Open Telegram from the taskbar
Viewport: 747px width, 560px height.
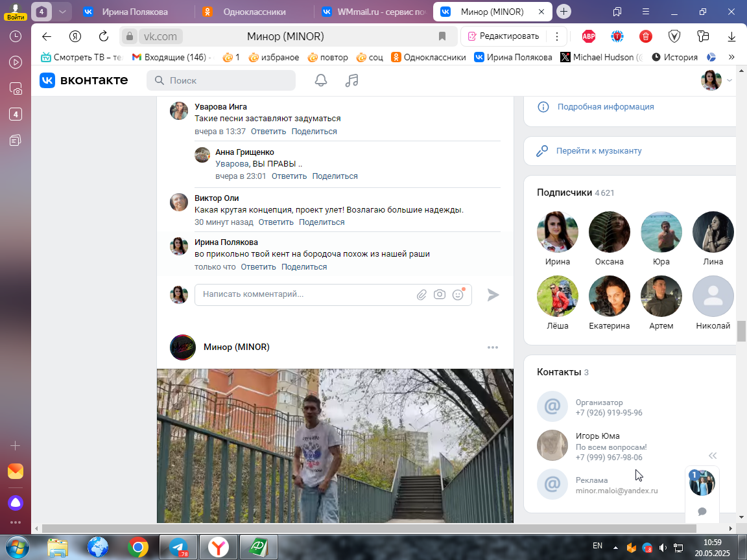tap(178, 548)
